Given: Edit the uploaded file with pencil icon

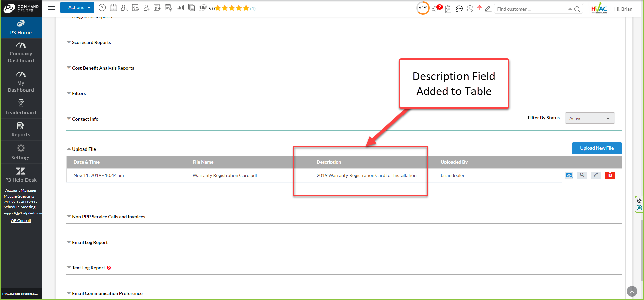Looking at the screenshot, I should click(596, 175).
